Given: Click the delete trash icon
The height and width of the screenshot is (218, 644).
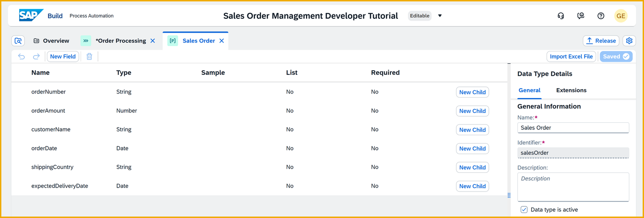Looking at the screenshot, I should click(89, 56).
